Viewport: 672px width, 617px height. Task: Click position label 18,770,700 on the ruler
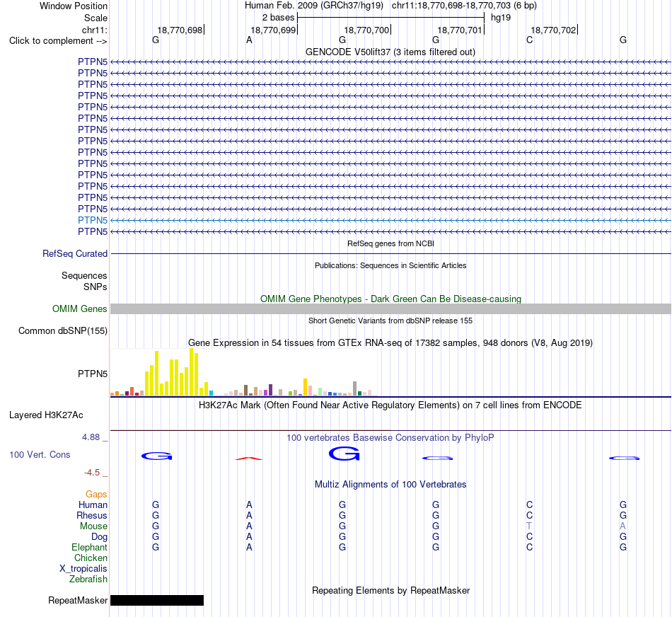click(366, 30)
